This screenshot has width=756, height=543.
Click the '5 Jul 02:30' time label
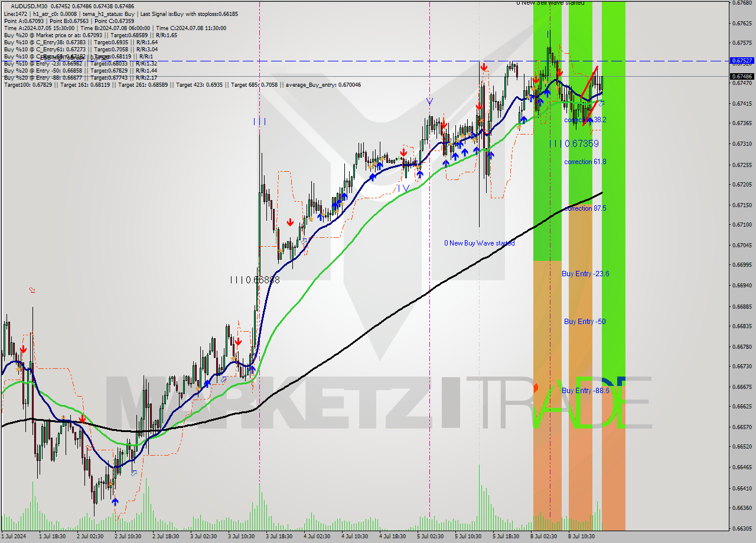point(429,537)
